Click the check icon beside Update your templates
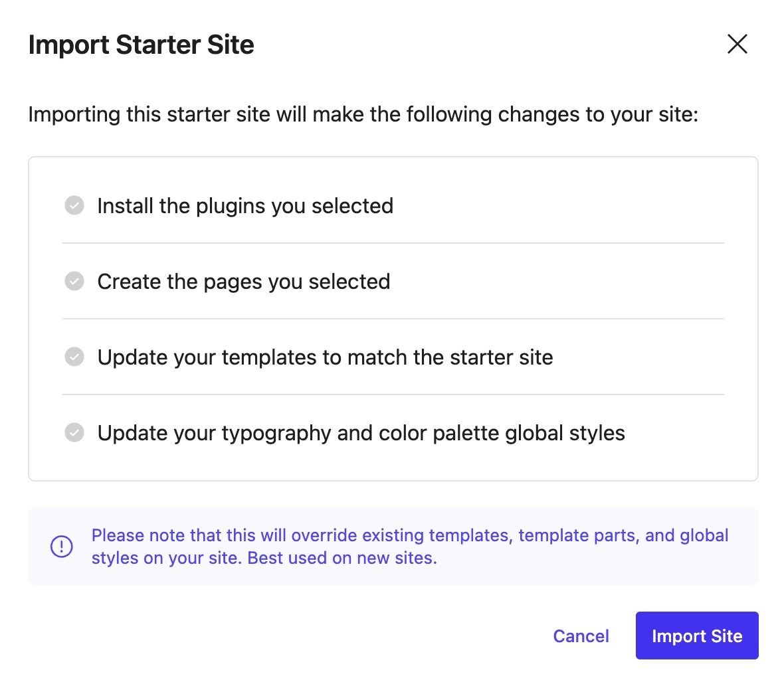 (x=74, y=357)
